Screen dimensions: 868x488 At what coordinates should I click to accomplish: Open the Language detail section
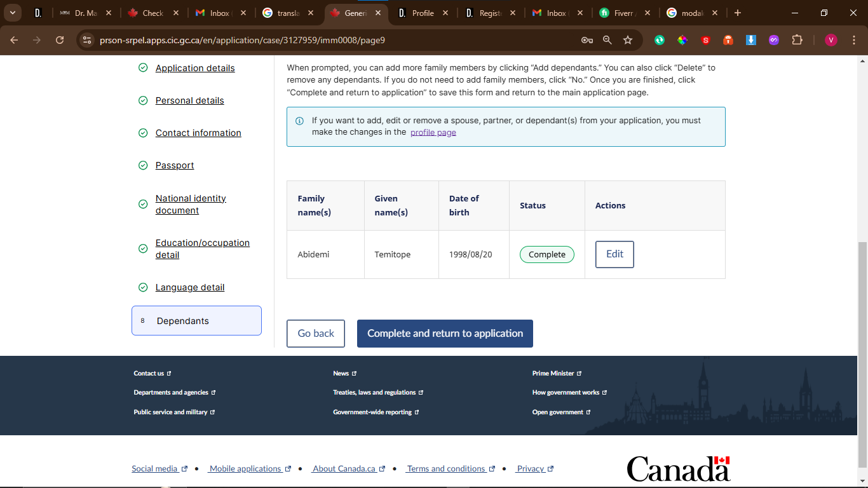click(190, 287)
